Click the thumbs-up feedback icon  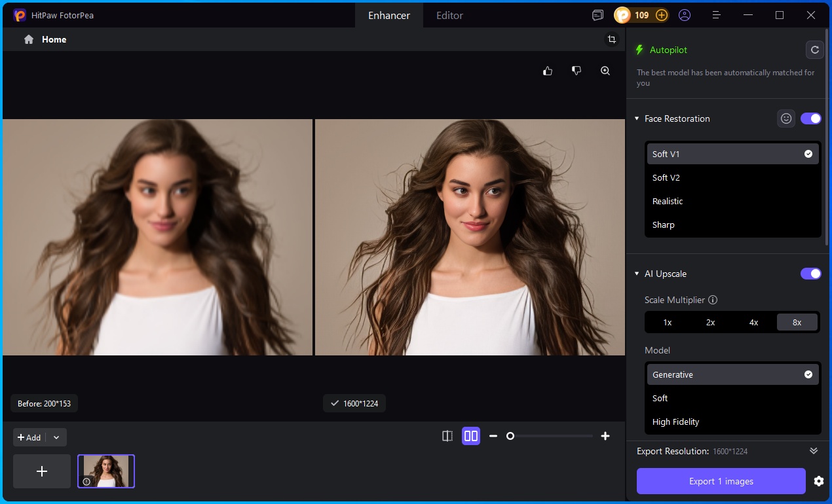pos(547,71)
